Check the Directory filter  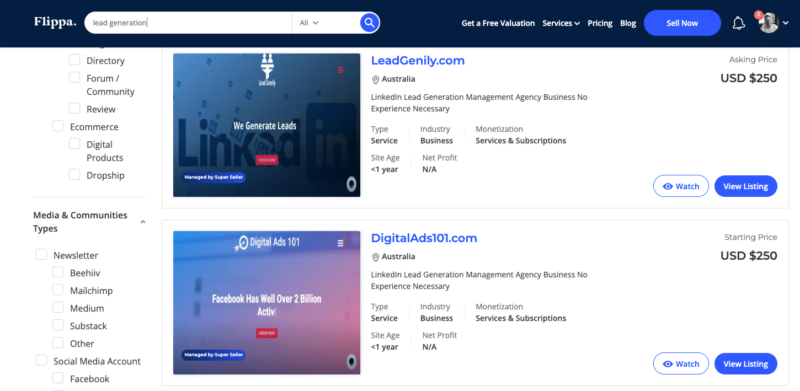point(74,60)
